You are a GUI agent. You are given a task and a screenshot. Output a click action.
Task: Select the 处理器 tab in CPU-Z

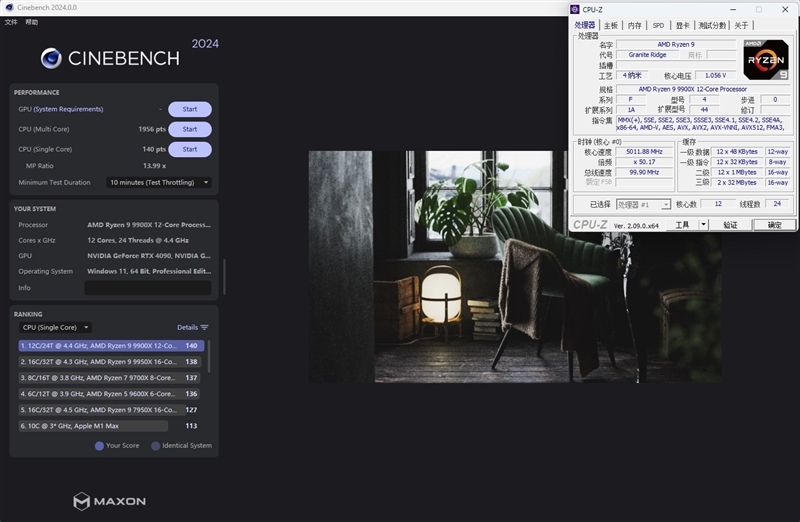point(585,25)
